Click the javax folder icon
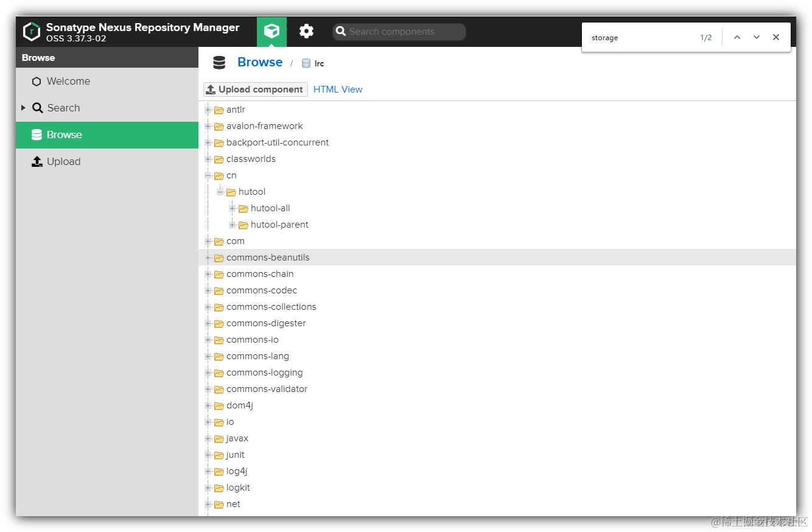The image size is (812, 532). 219,439
